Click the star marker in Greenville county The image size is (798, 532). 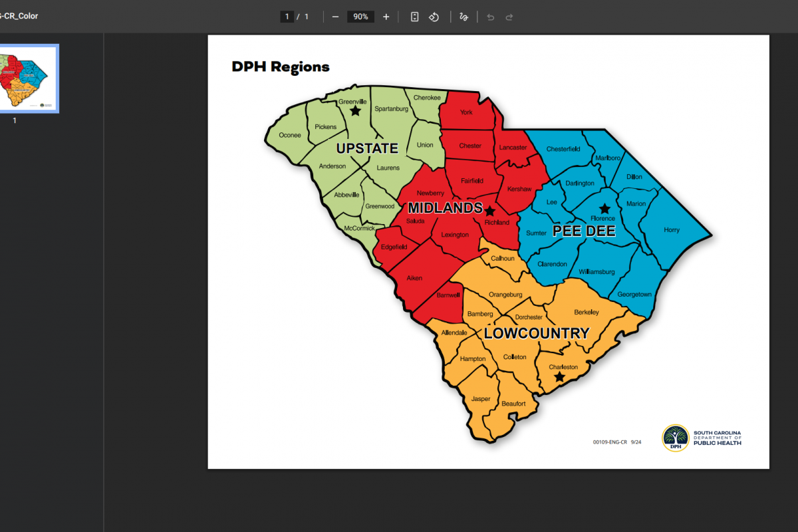(x=355, y=111)
